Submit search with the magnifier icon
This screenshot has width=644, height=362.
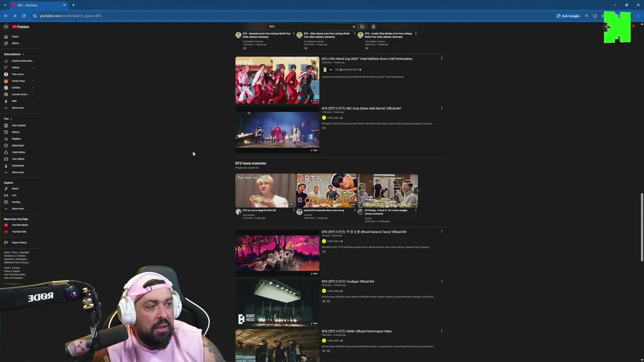[362, 27]
